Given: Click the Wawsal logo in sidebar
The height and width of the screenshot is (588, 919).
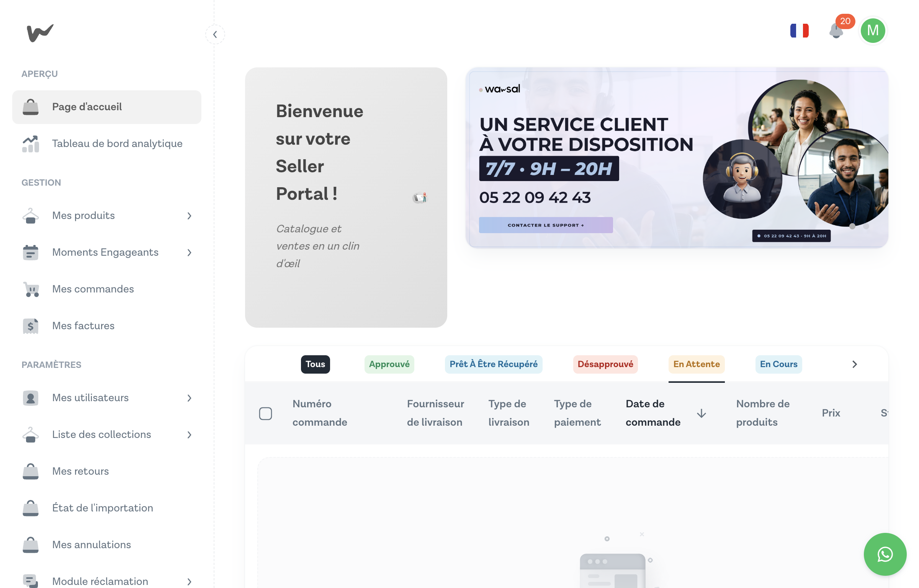Looking at the screenshot, I should pos(40,33).
